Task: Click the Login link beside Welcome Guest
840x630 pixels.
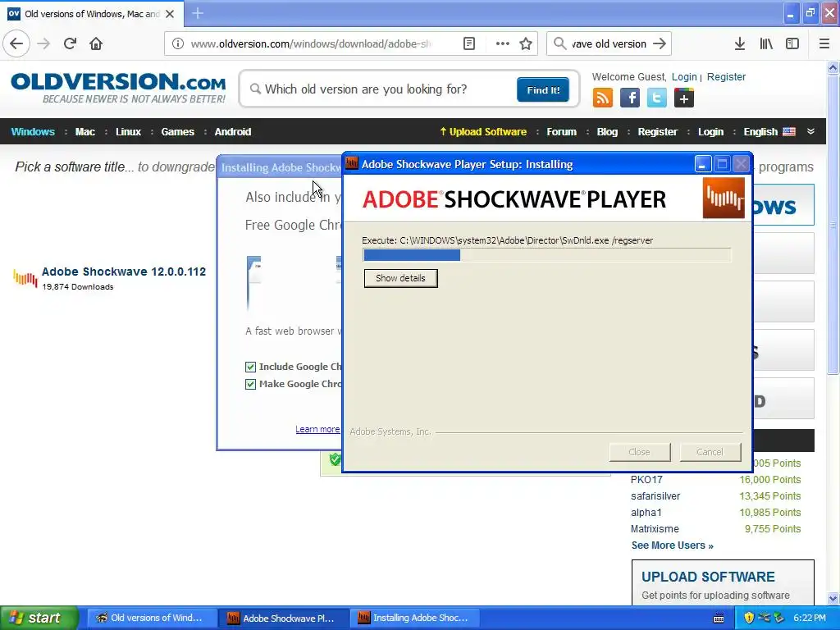Action: [x=684, y=76]
